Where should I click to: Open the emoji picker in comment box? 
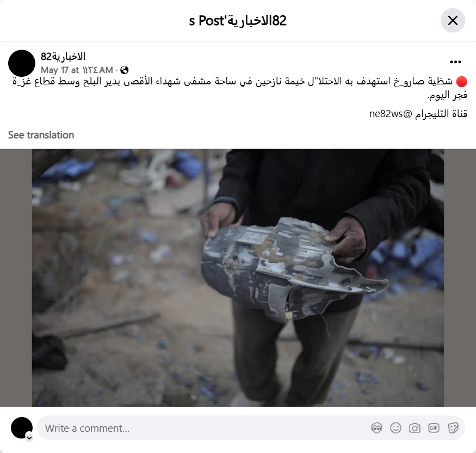[x=395, y=428]
